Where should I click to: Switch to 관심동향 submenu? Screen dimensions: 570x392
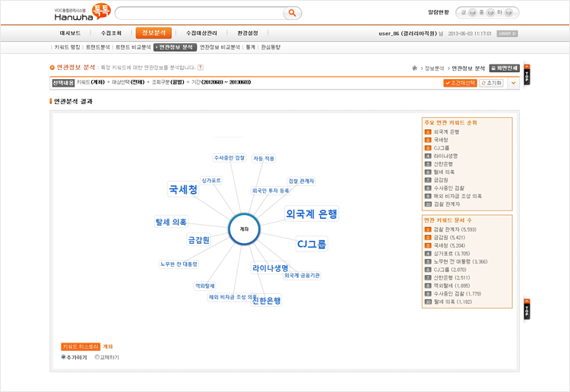pyautogui.click(x=271, y=47)
